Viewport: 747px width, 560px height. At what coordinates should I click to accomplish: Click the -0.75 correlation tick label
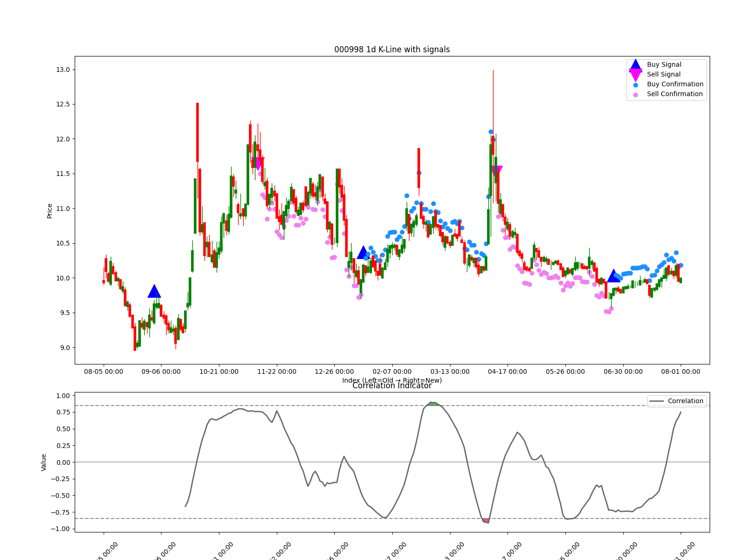[61, 512]
